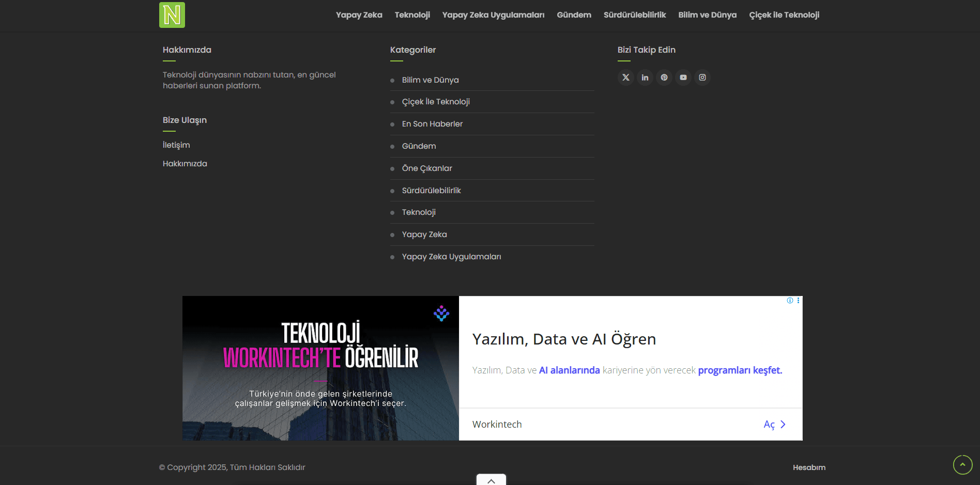Select Öne Çıkanlar category
Viewport: 980px width, 485px height.
click(427, 168)
